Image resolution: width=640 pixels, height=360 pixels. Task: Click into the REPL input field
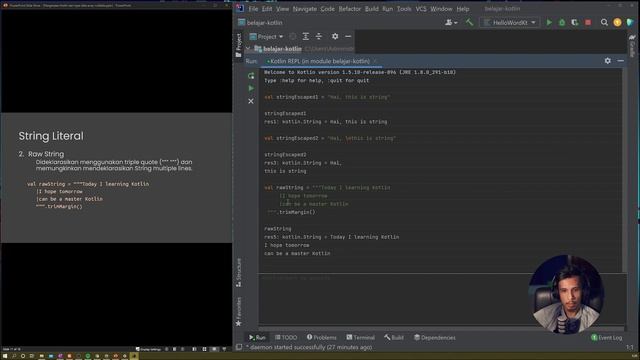pyautogui.click(x=441, y=300)
